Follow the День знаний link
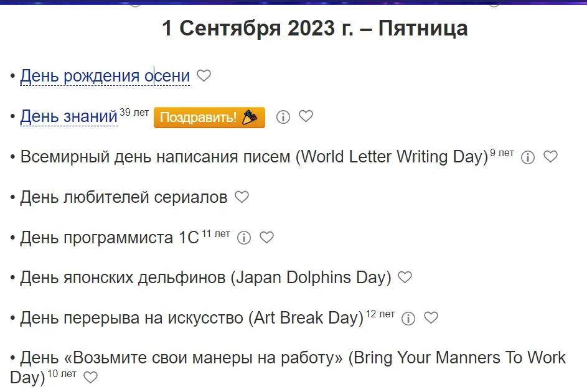This screenshot has height=392, width=587. [x=68, y=116]
